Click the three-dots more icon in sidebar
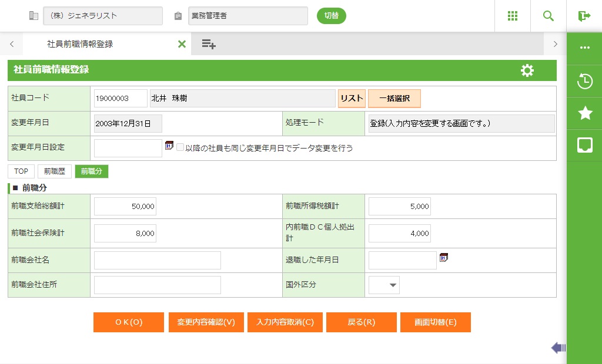This screenshot has width=602, height=364. coord(584,48)
